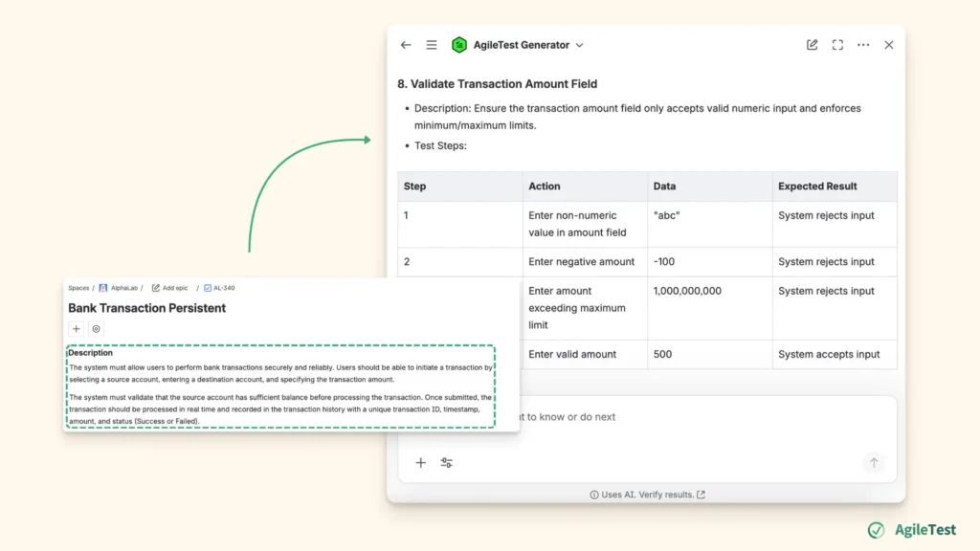Click the Bank Transaction Persistent title
This screenshot has height=551, width=980.
tap(146, 308)
